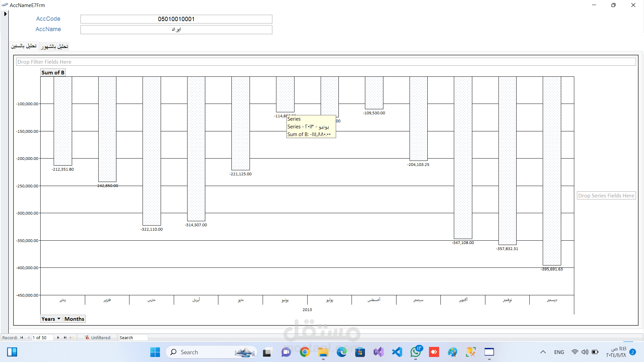Open AnyDesk from the taskbar
This screenshot has width=644, height=362.
tap(434, 352)
